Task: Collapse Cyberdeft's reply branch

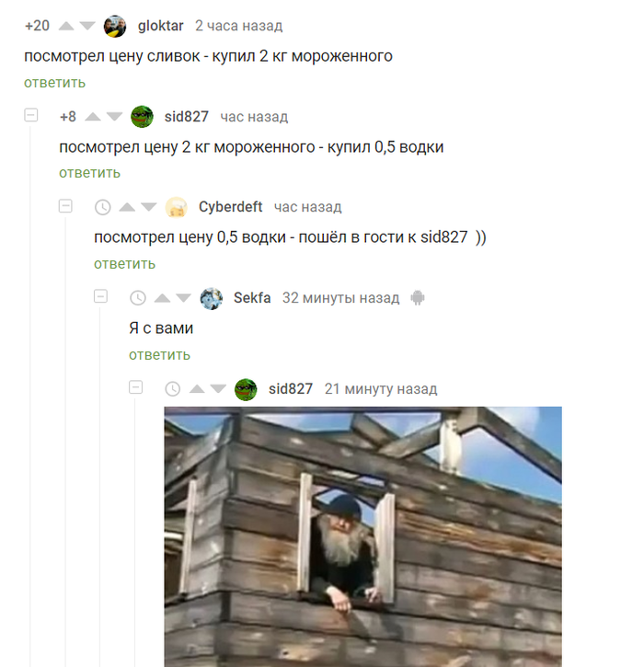Action: pyautogui.click(x=65, y=206)
